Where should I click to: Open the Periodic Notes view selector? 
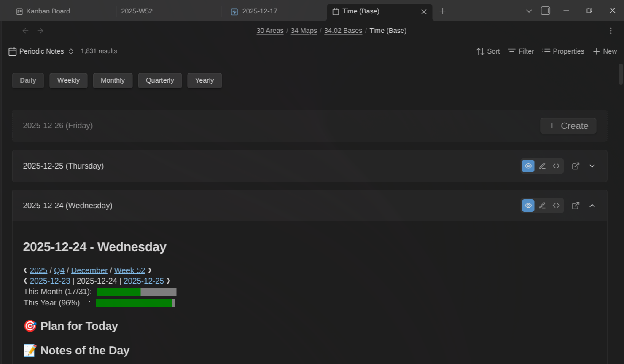coord(41,51)
